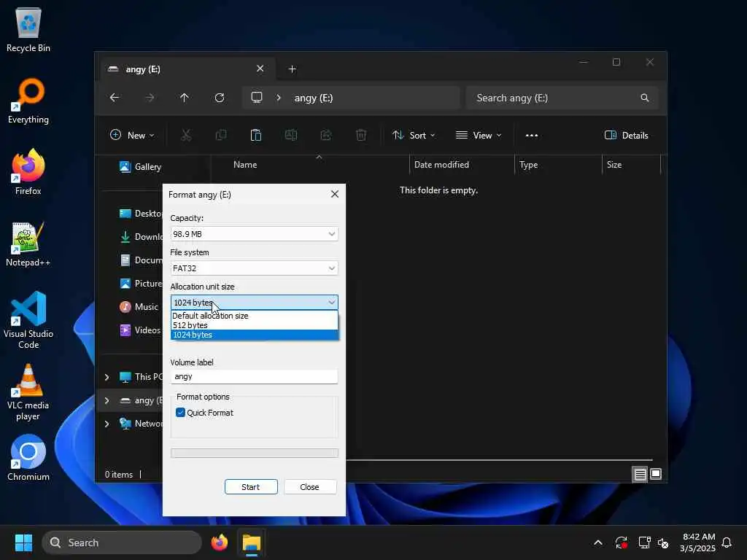Click the Size column header
This screenshot has width=747, height=560.
(614, 165)
